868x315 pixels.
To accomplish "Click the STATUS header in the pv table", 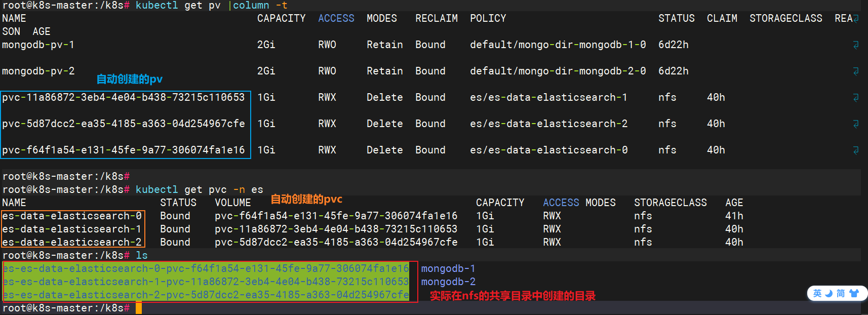I will point(677,18).
